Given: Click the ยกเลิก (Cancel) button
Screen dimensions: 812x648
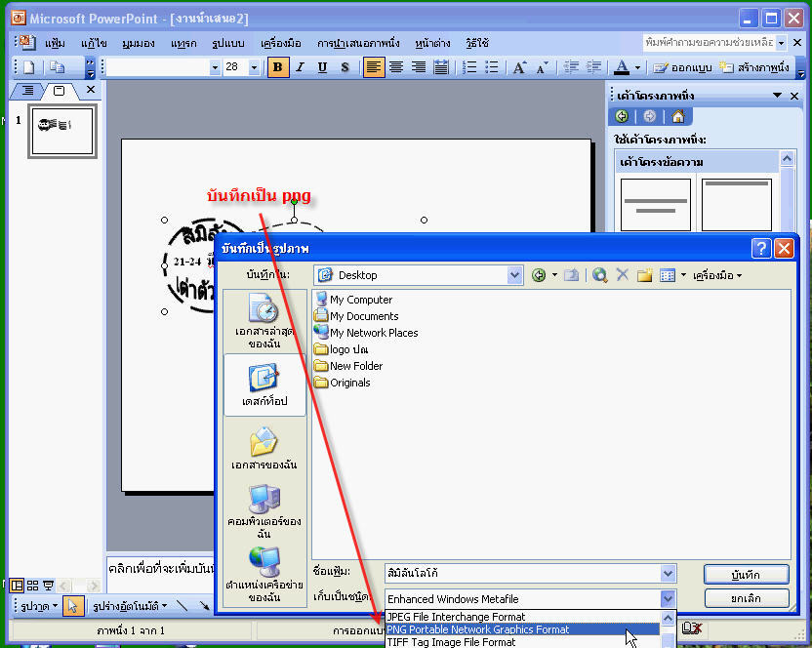Looking at the screenshot, I should (x=746, y=598).
